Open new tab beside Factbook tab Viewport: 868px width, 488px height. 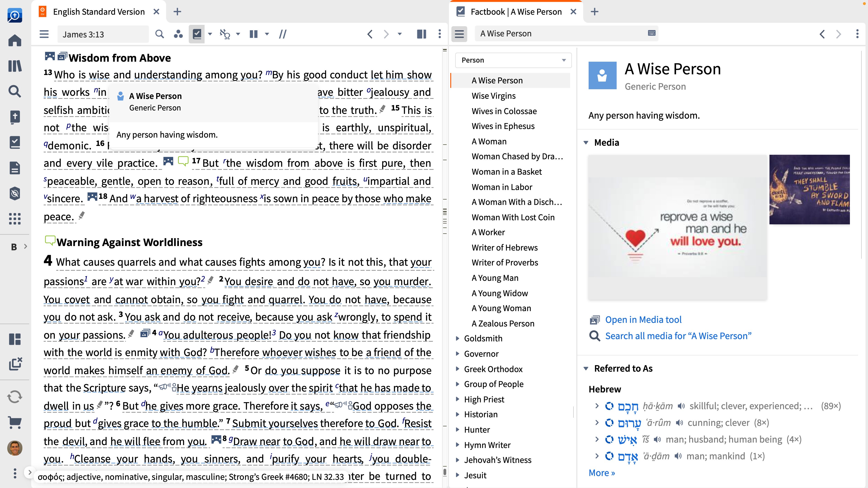click(595, 12)
